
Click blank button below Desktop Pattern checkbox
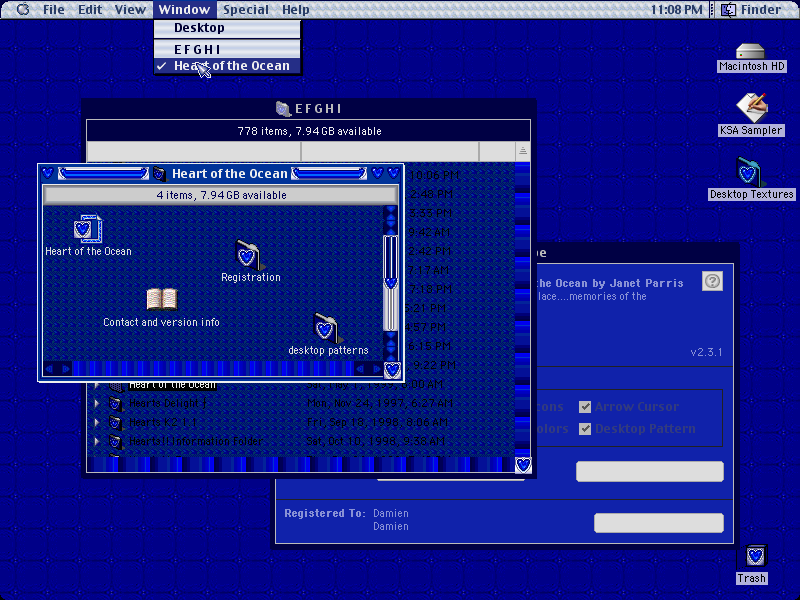point(649,471)
